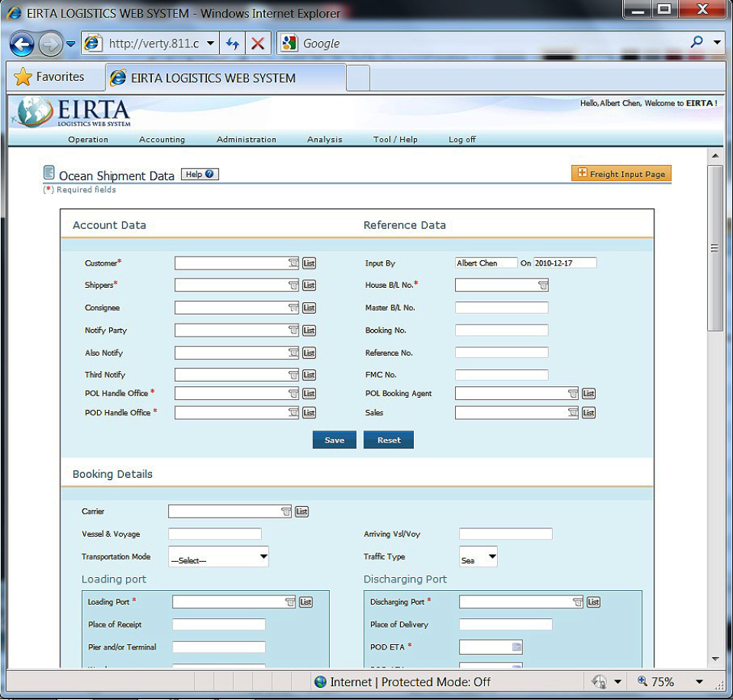The height and width of the screenshot is (700, 733).
Task: Open List icon for POL Handle Office
Action: [x=309, y=393]
